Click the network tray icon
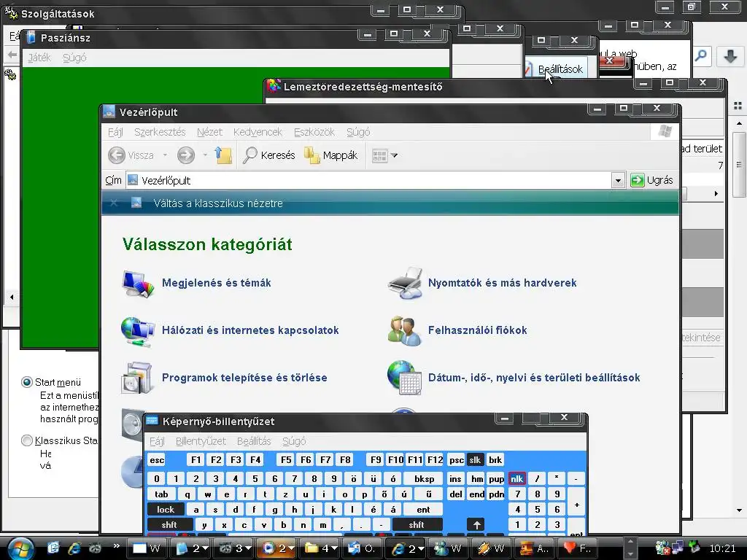 coord(678,548)
